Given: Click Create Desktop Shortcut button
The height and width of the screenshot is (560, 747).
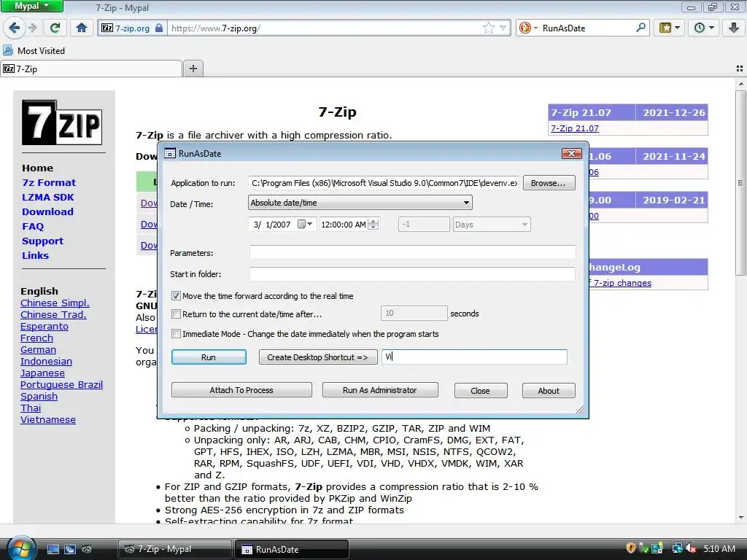Looking at the screenshot, I should point(318,357).
